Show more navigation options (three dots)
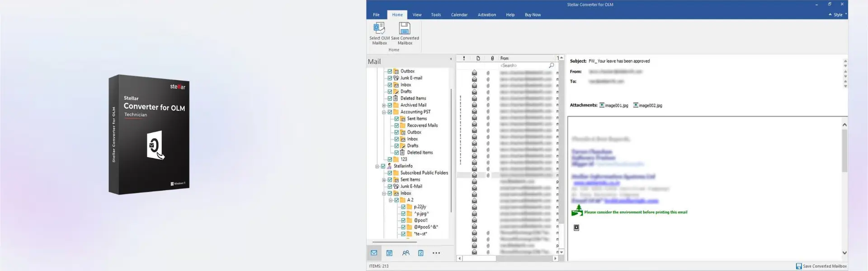 pyautogui.click(x=436, y=253)
